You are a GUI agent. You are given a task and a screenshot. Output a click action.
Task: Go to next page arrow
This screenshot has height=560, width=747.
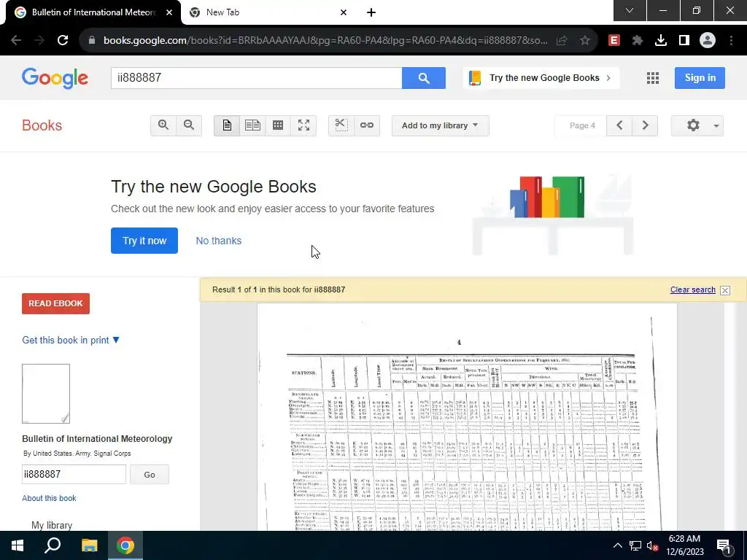(645, 125)
